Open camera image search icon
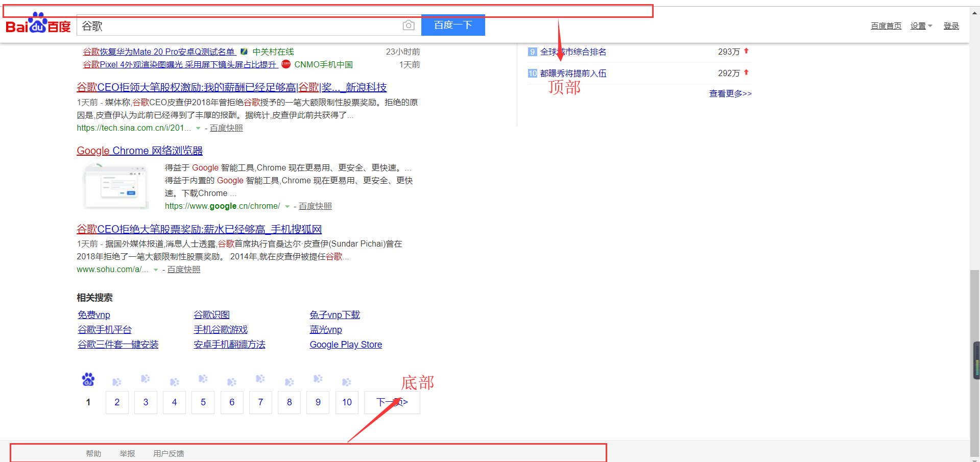This screenshot has width=980, height=462. [409, 26]
